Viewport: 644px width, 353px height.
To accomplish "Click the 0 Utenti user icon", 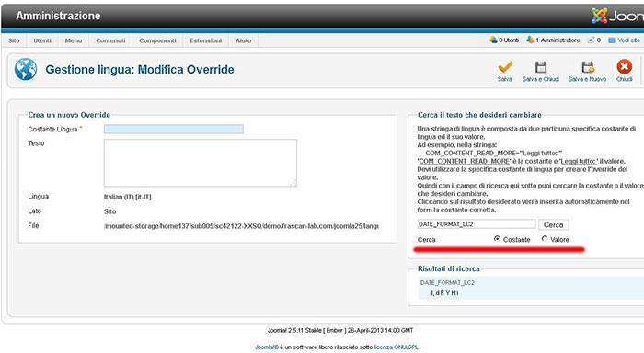I will [493, 40].
